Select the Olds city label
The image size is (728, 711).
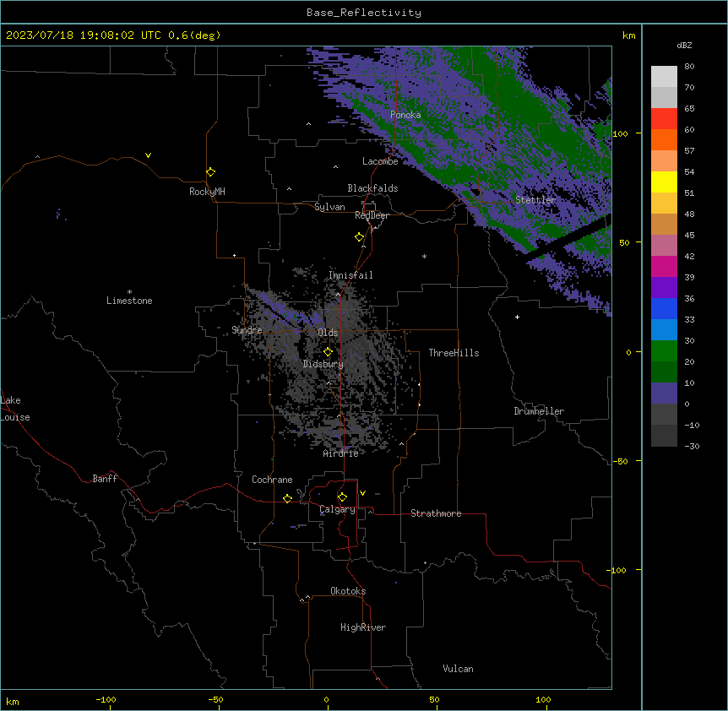click(x=328, y=333)
